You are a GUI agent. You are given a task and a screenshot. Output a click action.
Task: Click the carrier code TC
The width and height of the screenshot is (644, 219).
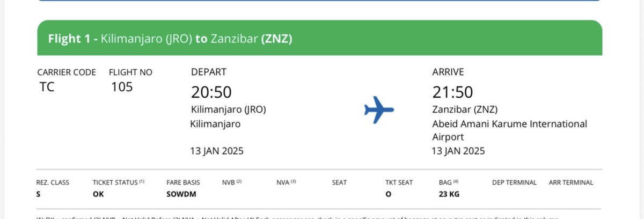[x=47, y=86]
